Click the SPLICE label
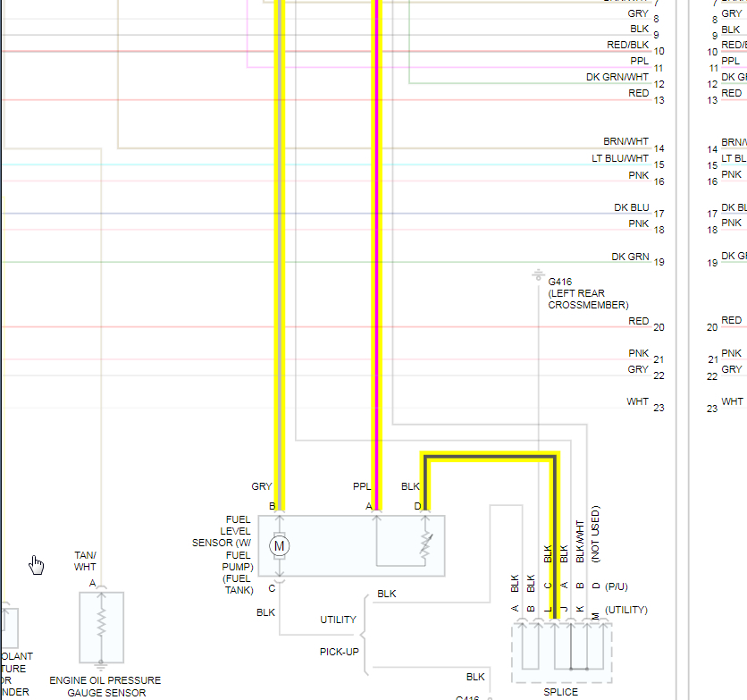747x700 pixels. point(560,692)
